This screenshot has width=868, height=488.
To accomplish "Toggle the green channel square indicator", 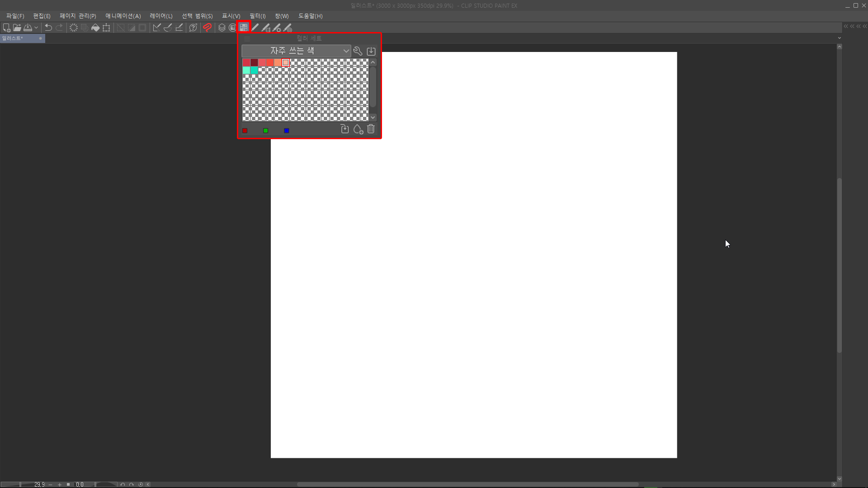I will point(266,131).
